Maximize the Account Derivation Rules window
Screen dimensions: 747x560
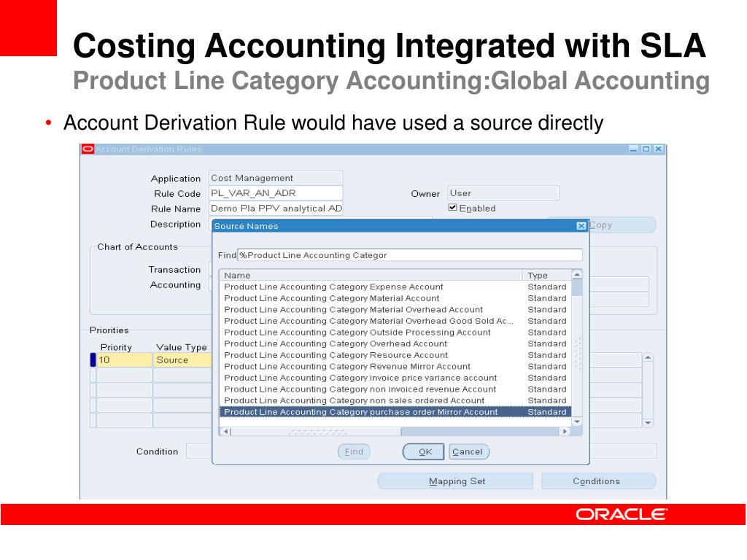646,149
